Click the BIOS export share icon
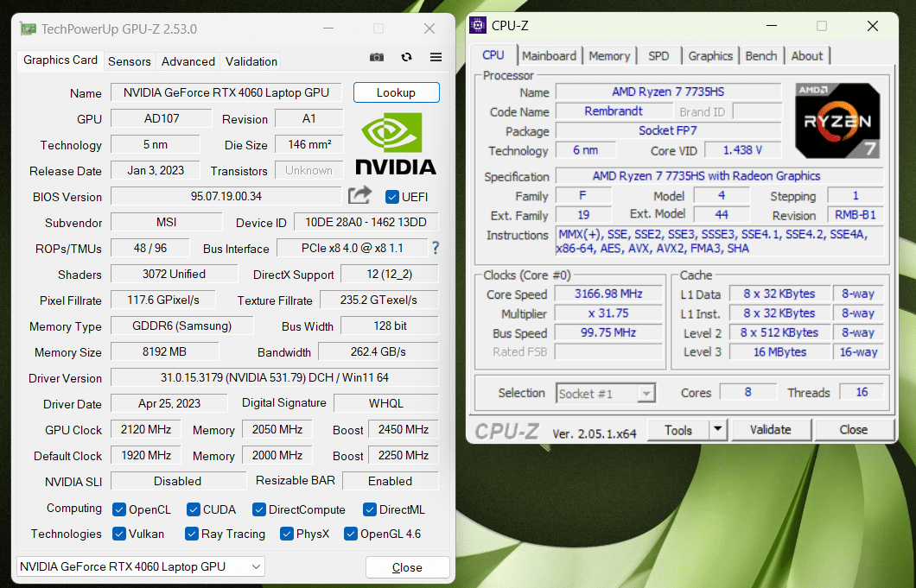Screen dimensions: 916x588 click(359, 196)
